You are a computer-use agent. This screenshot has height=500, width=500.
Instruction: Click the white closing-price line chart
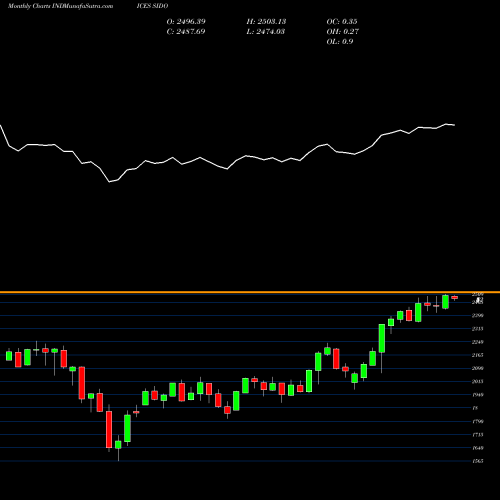click(227, 153)
